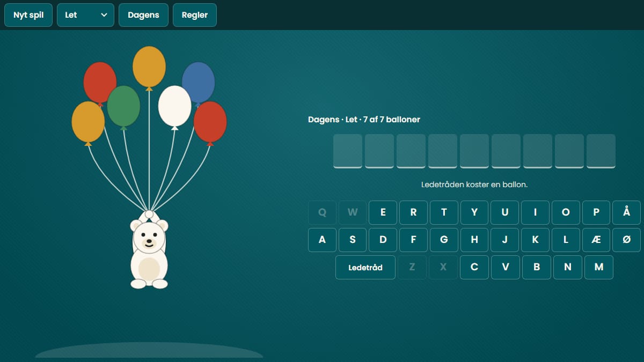
Task: Pick the P key
Action: click(596, 212)
